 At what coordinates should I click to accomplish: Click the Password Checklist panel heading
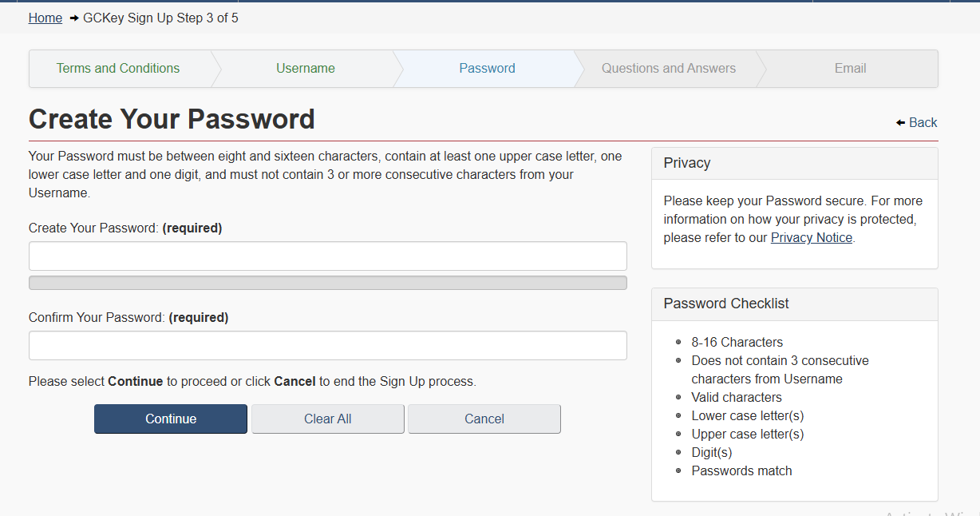pyautogui.click(x=726, y=304)
